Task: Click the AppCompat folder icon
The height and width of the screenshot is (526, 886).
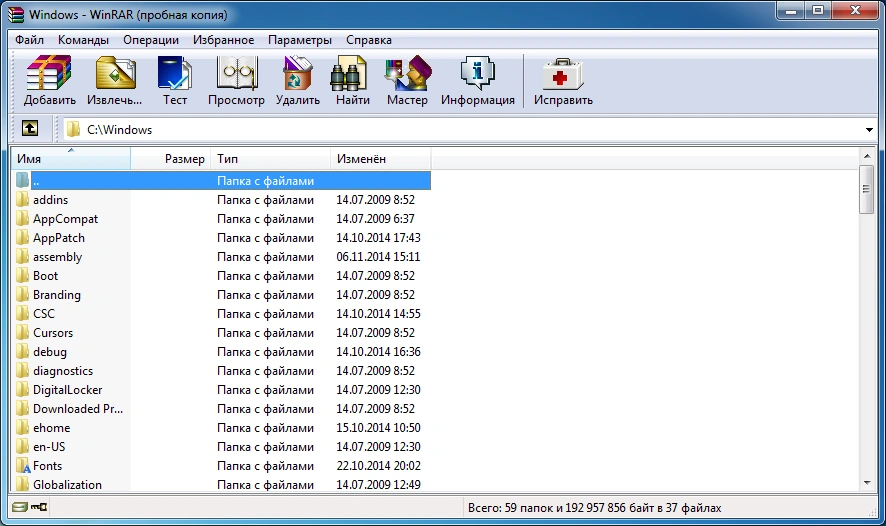Action: (x=22, y=219)
